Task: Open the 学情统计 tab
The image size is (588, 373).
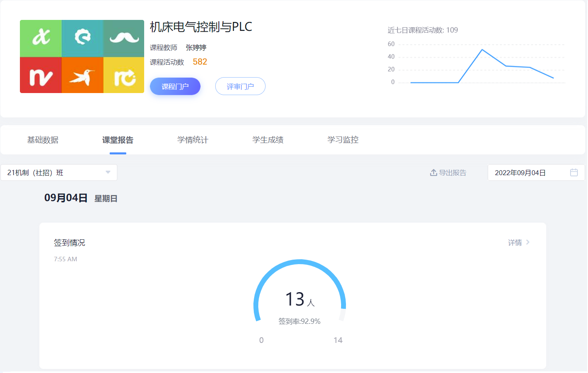Action: click(192, 140)
